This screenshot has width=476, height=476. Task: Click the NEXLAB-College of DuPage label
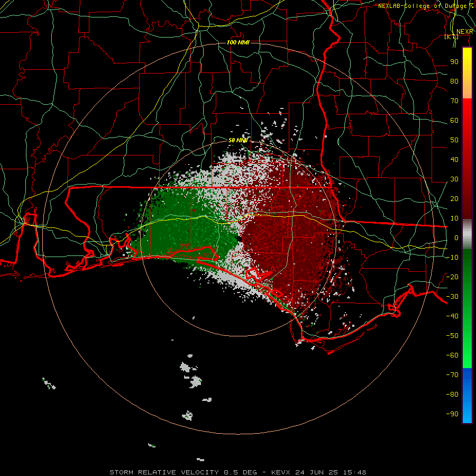(425, 6)
